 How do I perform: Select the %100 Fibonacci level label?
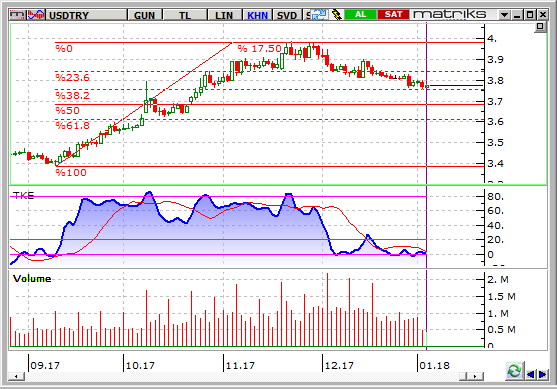coord(71,173)
